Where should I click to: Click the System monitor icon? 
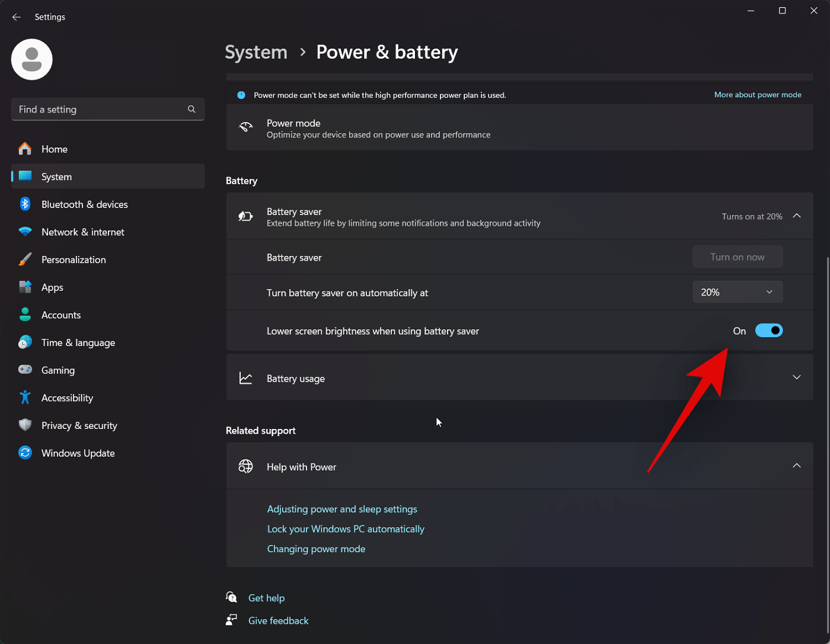[x=25, y=177]
